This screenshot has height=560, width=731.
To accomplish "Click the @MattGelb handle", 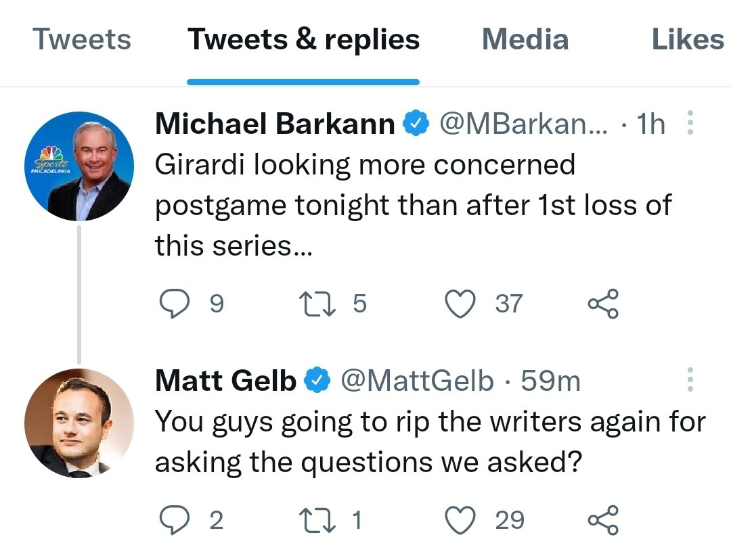I will pyautogui.click(x=416, y=381).
